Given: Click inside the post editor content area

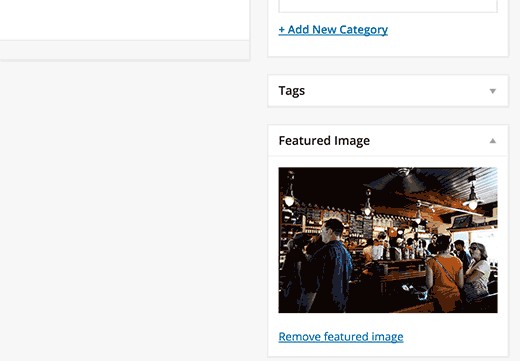Looking at the screenshot, I should [x=124, y=20].
